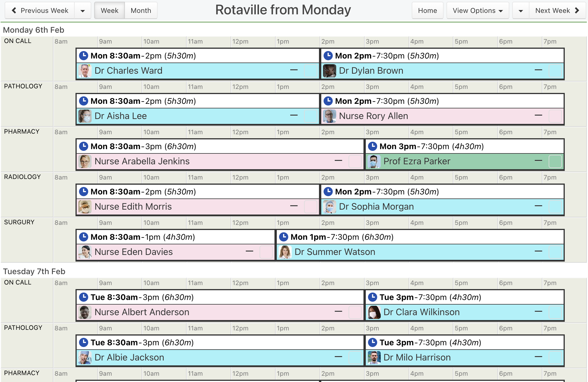The height and width of the screenshot is (382, 588).
Task: Click the minus icon beside Dr Aisha Lee
Action: click(x=294, y=115)
